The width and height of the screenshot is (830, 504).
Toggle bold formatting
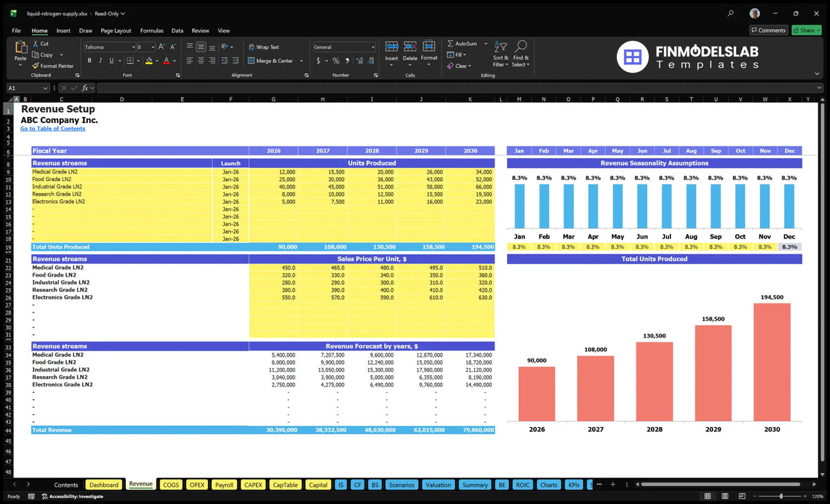pos(90,61)
